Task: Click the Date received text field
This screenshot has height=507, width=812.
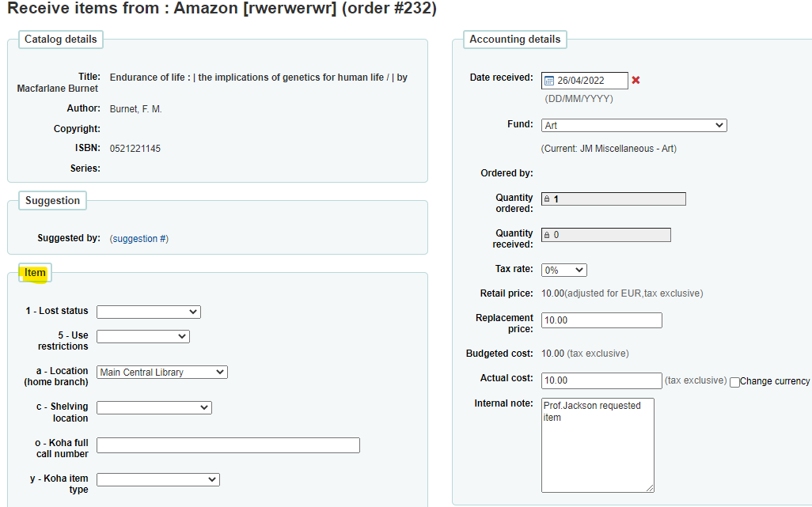Action: [590, 81]
